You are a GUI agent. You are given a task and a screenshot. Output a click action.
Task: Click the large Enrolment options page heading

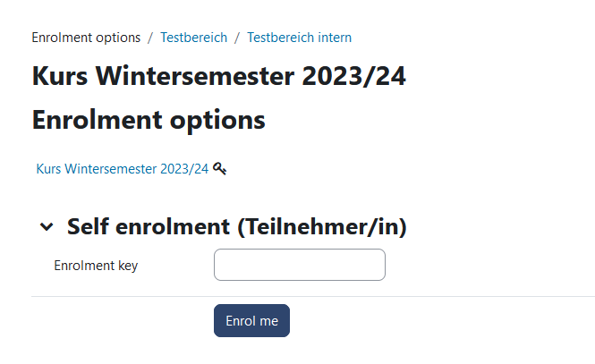click(149, 120)
